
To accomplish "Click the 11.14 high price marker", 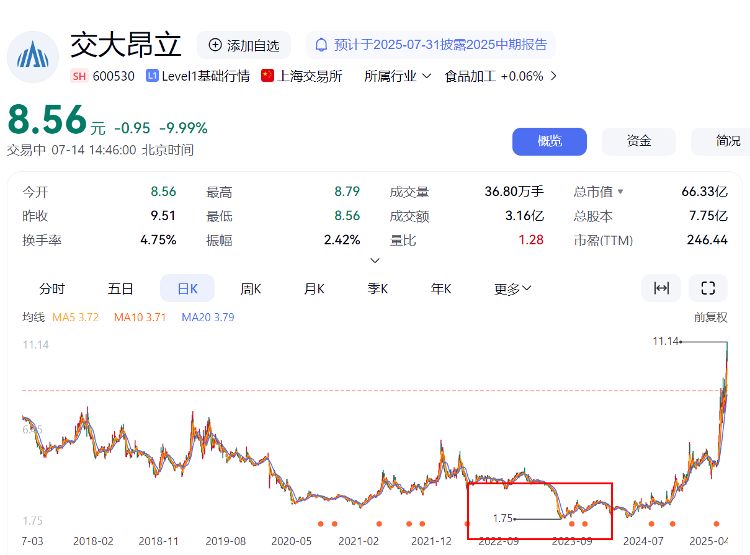I will (665, 341).
